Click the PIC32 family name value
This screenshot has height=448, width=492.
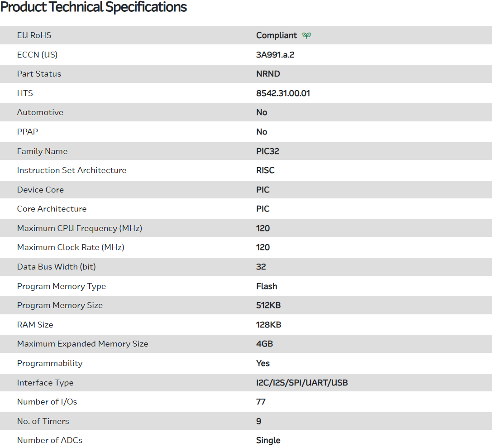pos(267,151)
